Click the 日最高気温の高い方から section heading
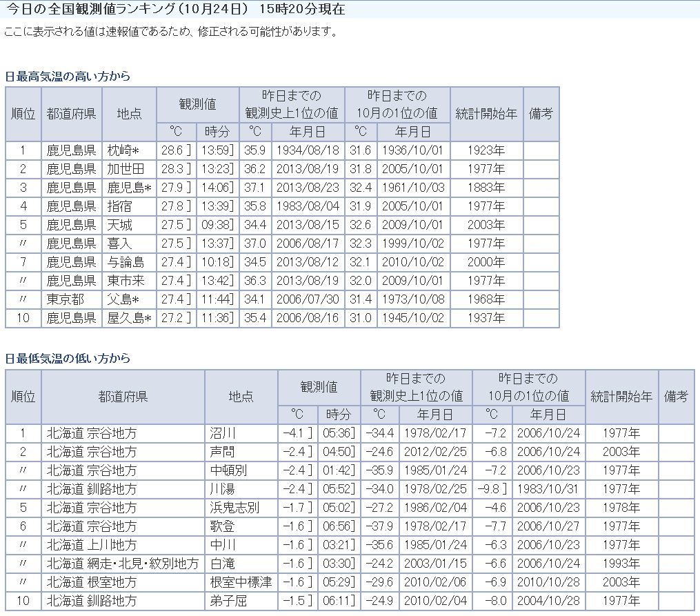This screenshot has height=616, width=700. 68,77
